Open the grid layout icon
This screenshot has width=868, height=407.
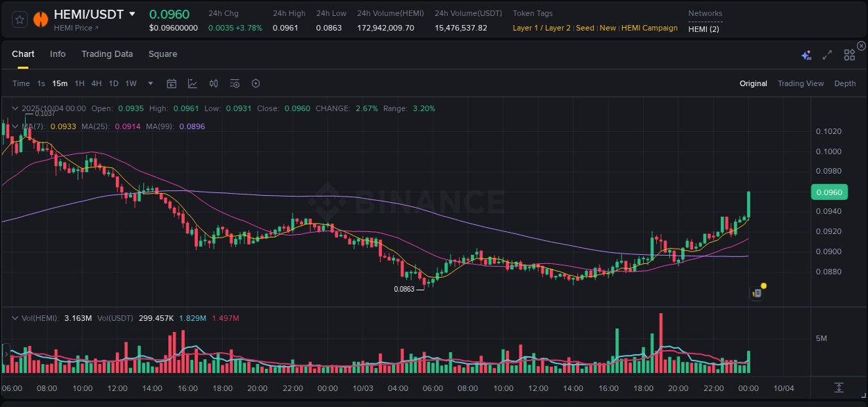tap(849, 54)
